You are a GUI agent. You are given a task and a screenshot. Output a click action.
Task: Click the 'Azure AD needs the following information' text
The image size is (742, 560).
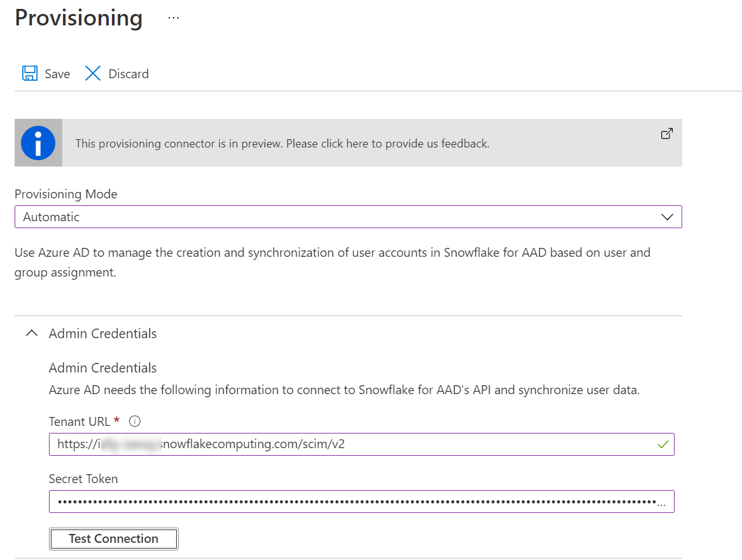pyautogui.click(x=344, y=390)
